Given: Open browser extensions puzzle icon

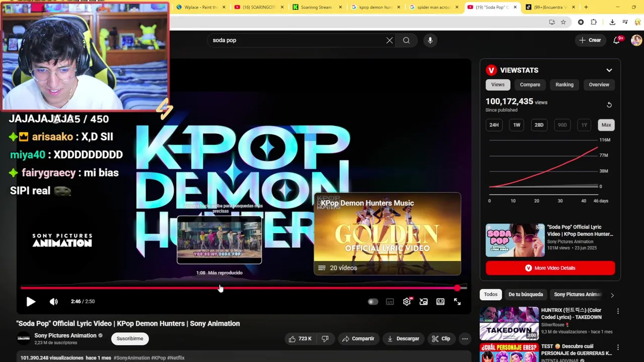Looking at the screenshot, I should tap(594, 22).
